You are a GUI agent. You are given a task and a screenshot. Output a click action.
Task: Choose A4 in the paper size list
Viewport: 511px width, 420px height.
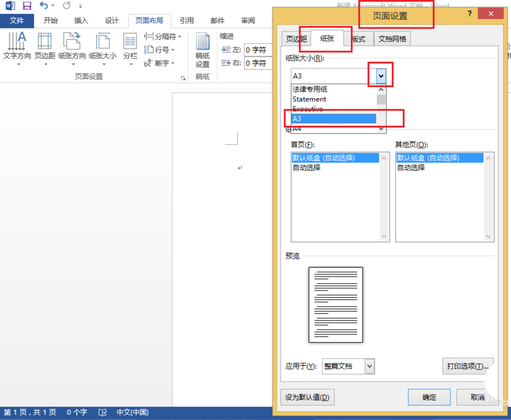(x=334, y=129)
